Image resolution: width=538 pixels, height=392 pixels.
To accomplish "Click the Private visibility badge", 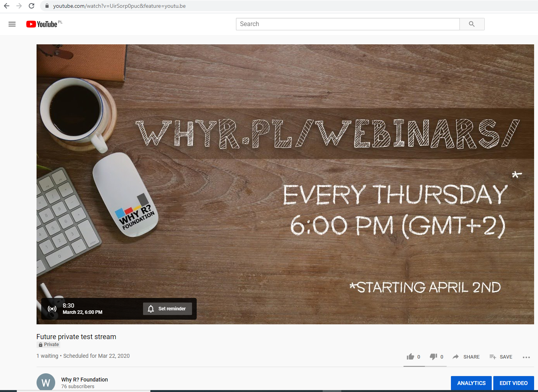I will (x=49, y=345).
